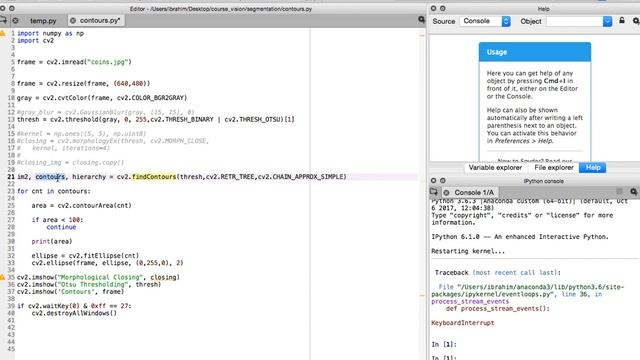The width and height of the screenshot is (640, 360).
Task: Open the File explorer tab
Action: point(554,168)
